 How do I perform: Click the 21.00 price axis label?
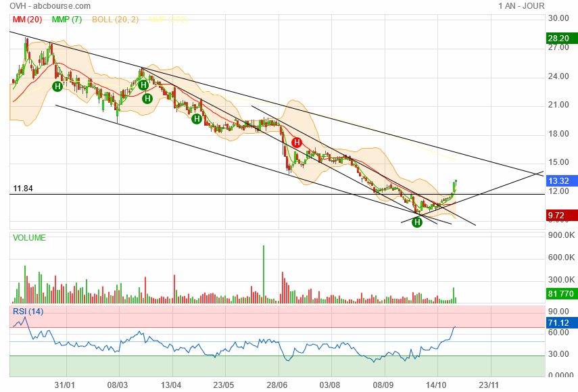click(x=558, y=105)
